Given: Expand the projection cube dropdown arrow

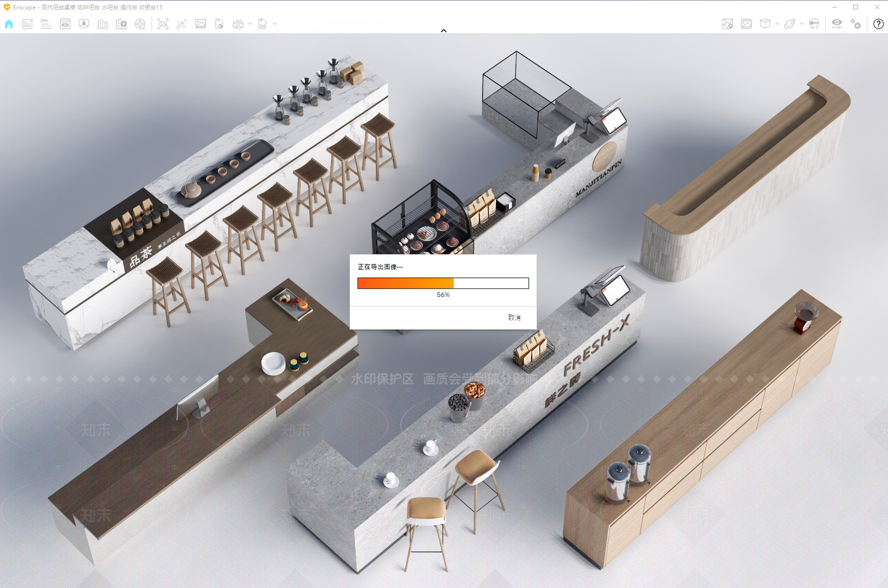Looking at the screenshot, I should [777, 24].
